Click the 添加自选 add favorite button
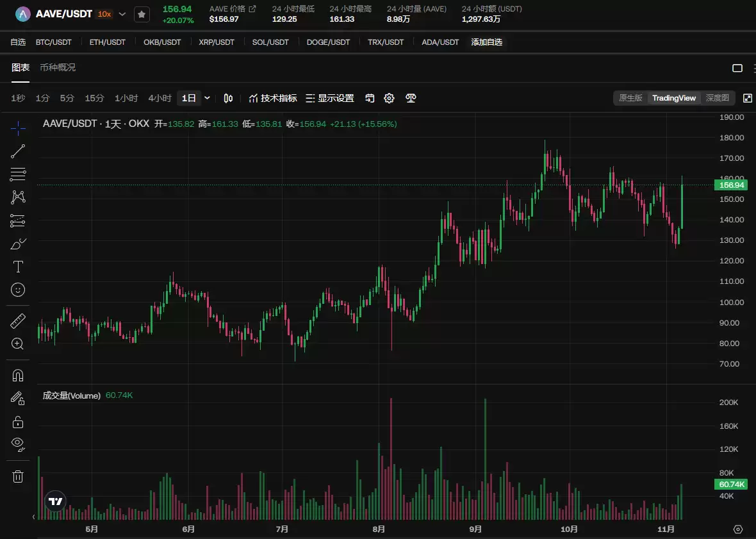Viewport: 756px width, 539px height. pos(486,42)
